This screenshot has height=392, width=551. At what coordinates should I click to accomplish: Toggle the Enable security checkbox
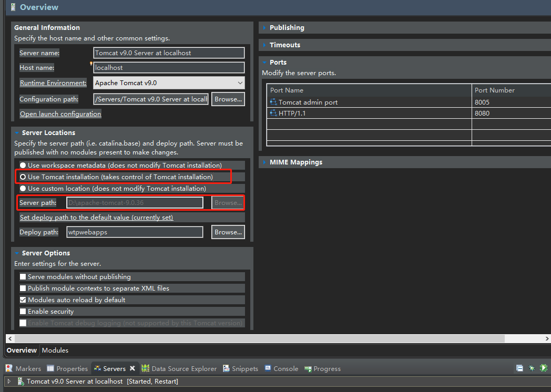click(23, 312)
